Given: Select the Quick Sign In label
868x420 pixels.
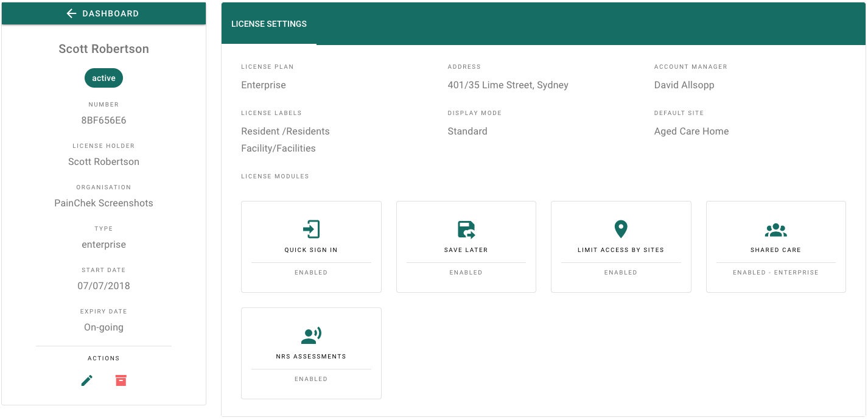Looking at the screenshot, I should tap(311, 250).
